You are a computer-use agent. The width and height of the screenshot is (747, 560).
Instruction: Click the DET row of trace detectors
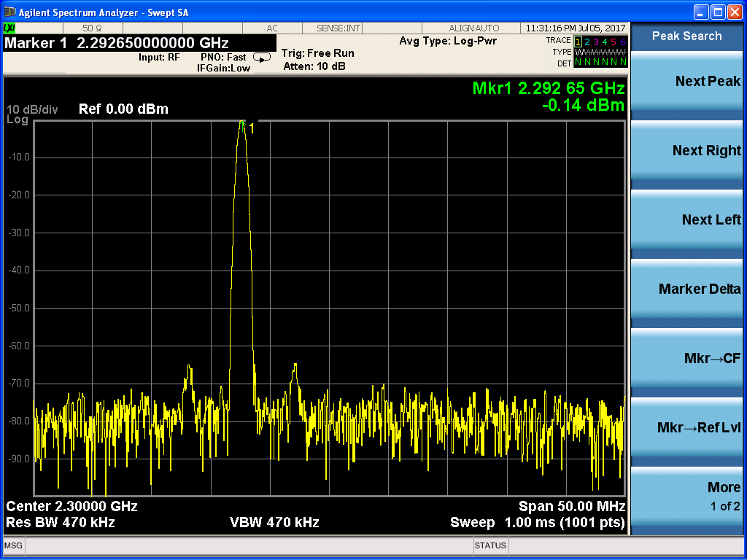tap(601, 63)
